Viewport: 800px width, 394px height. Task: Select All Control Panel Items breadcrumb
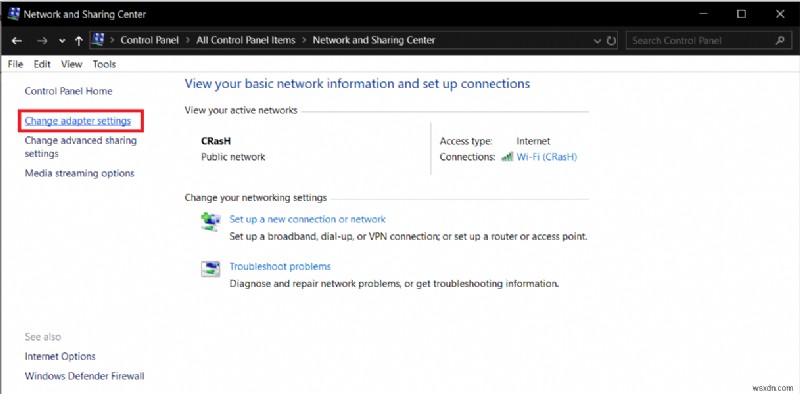246,40
